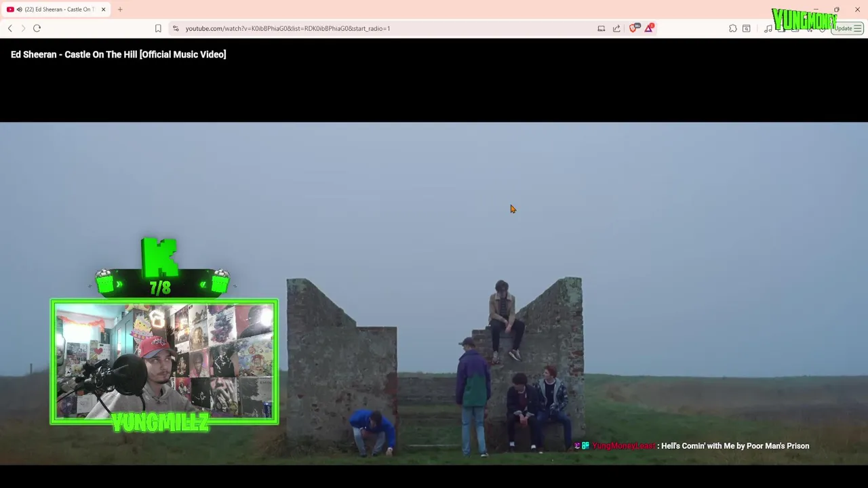Click the video title Ed Sheeran - Castle On The Hill
Screen dimensions: 868x488
118,54
